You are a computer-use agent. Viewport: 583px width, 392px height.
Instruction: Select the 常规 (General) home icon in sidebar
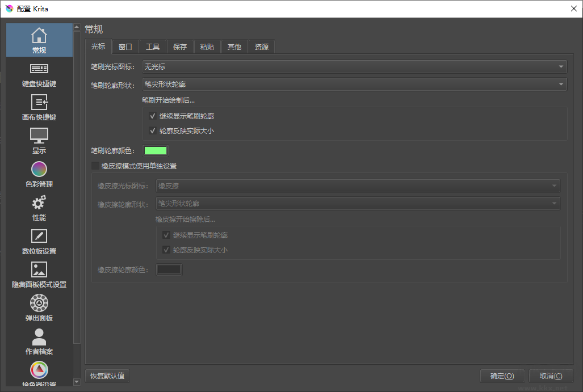(x=39, y=36)
